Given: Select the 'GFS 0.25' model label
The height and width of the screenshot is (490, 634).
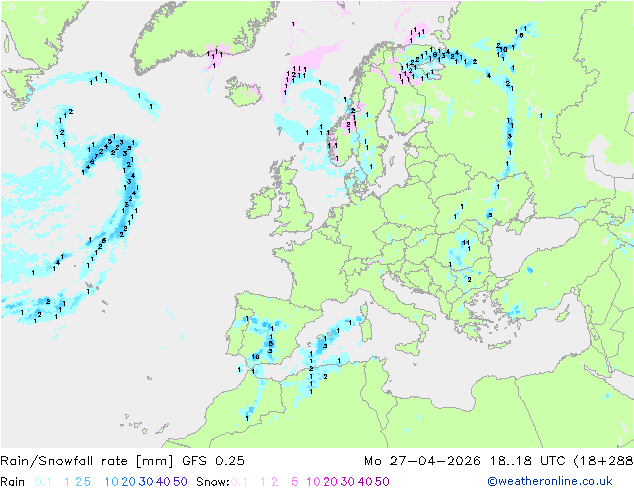Looking at the screenshot, I should point(213,461).
